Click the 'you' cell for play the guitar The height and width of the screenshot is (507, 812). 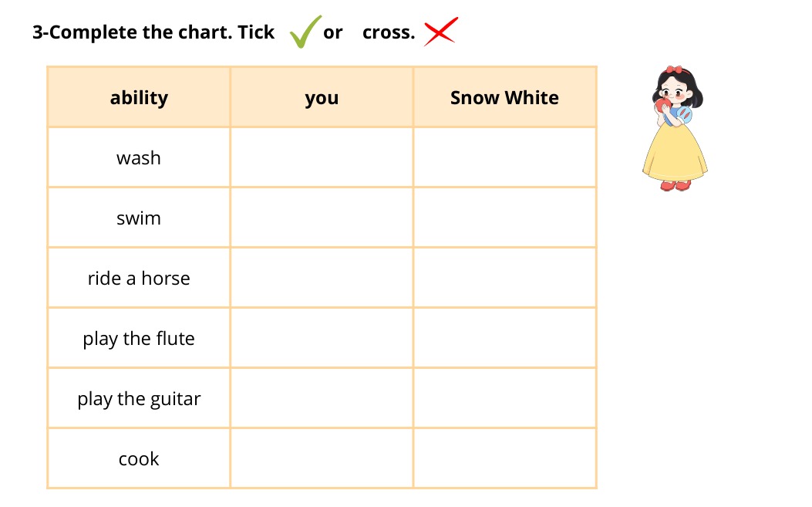tap(322, 398)
